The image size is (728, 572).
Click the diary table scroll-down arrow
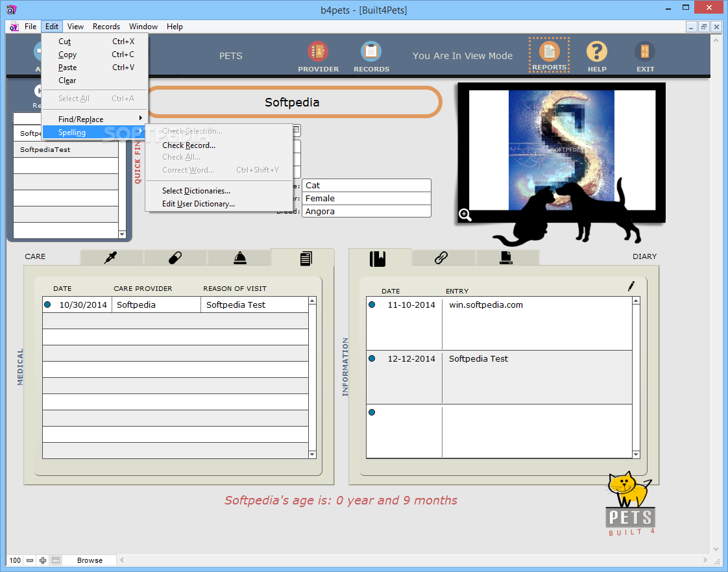click(x=636, y=454)
